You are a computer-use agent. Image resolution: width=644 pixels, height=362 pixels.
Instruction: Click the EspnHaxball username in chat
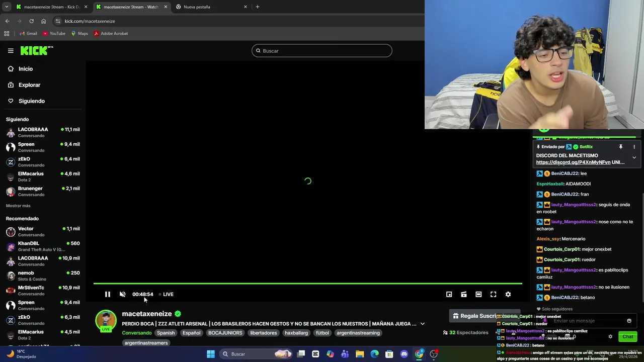[550, 184]
